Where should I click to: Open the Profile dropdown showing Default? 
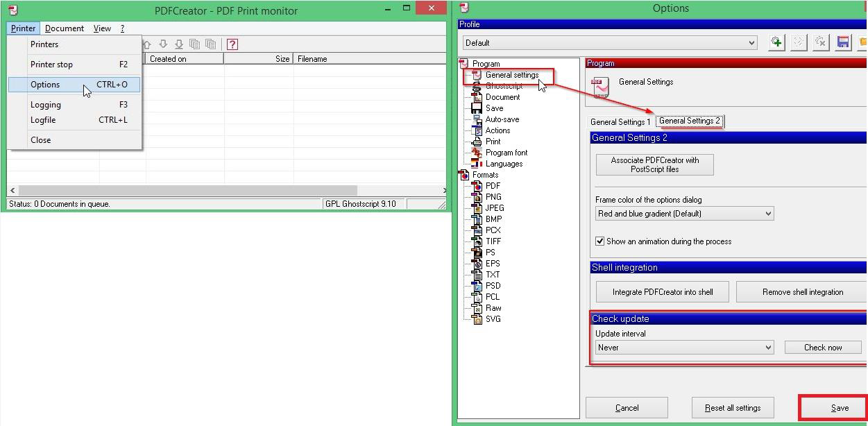point(609,43)
